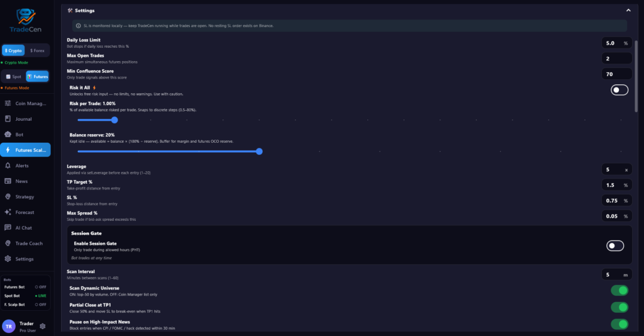Screen dimensions: 644x336
Task: Open the Trade Coach page
Action: tap(25, 243)
